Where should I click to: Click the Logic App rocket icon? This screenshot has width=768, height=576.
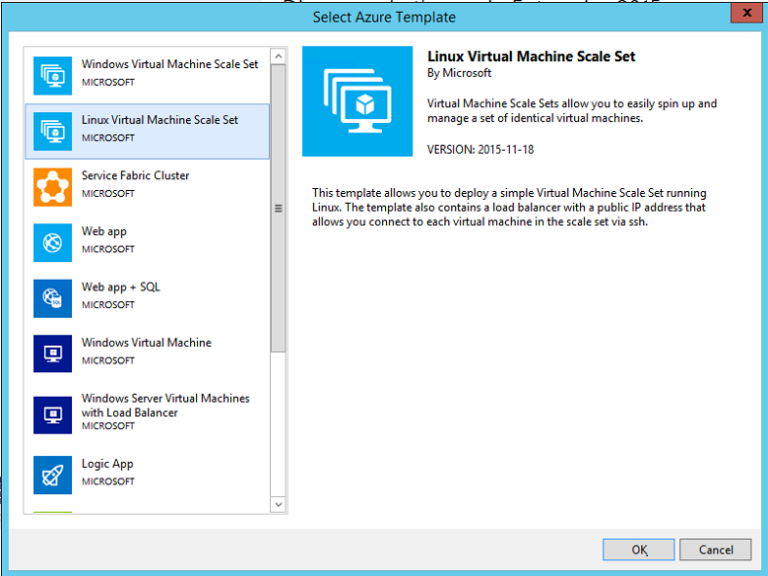[52, 475]
